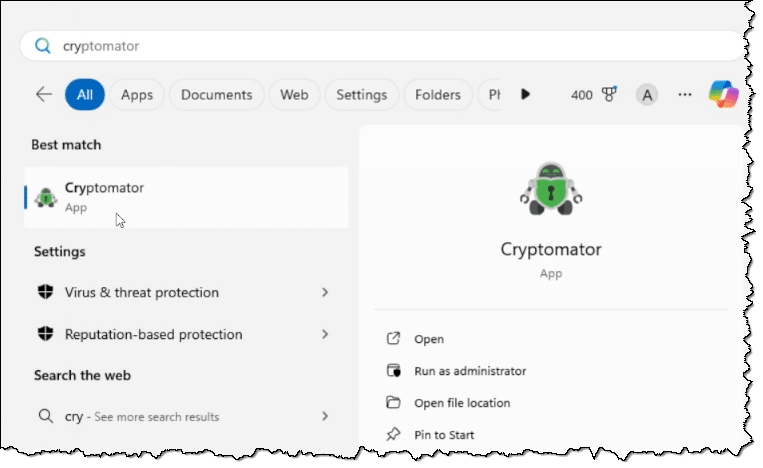The image size is (763, 468).
Task: Expand Virus & threat protection chevron
Action: [325, 293]
